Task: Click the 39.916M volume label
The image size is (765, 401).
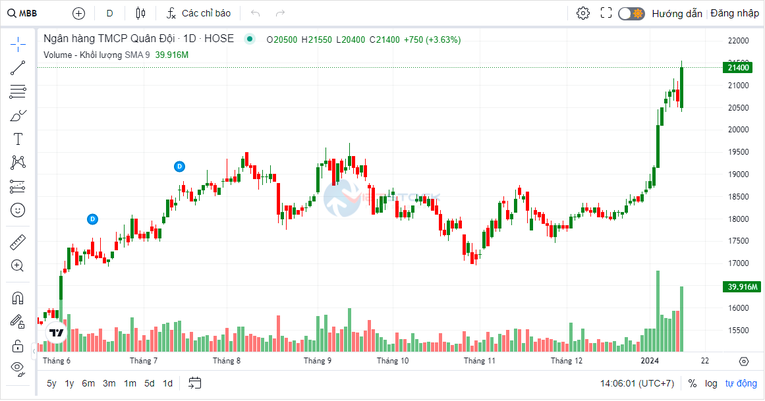Action: 742,287
